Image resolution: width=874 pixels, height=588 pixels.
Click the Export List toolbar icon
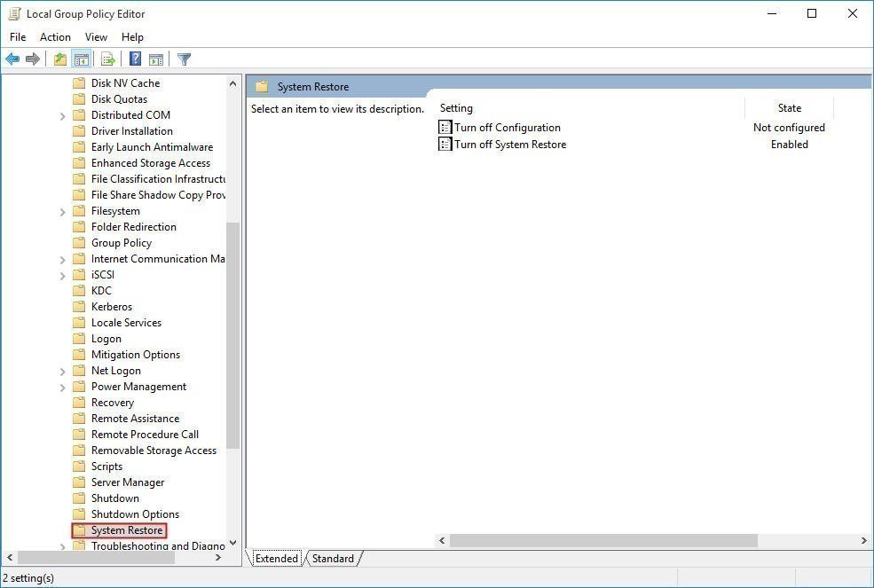click(x=108, y=59)
